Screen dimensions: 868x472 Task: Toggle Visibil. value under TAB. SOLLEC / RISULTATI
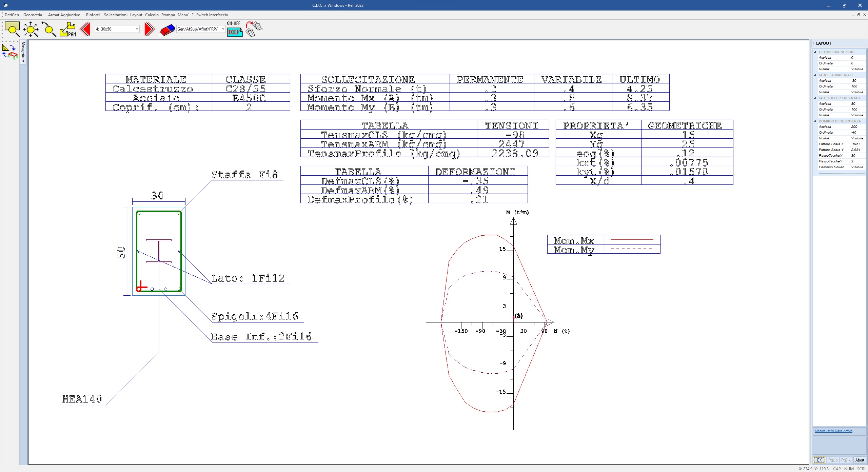[857, 115]
